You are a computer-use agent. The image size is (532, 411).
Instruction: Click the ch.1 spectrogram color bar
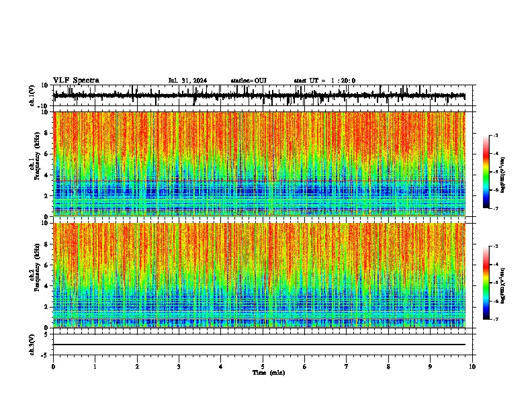486,172
